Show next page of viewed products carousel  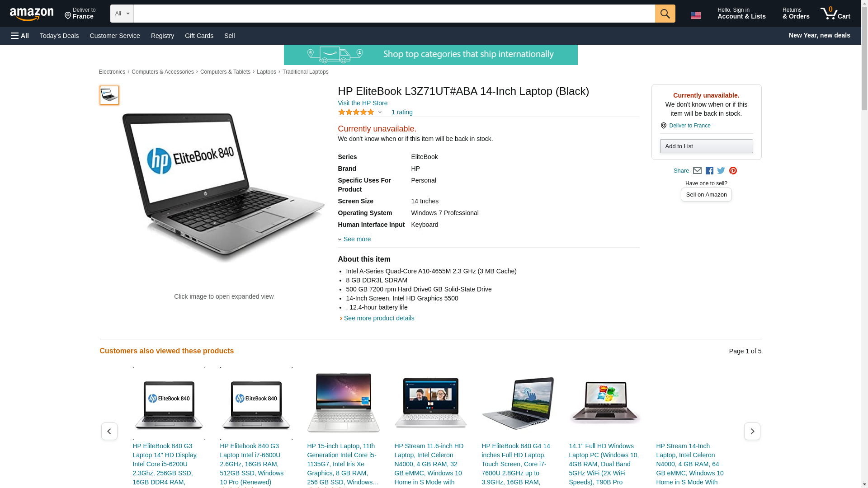click(x=752, y=432)
